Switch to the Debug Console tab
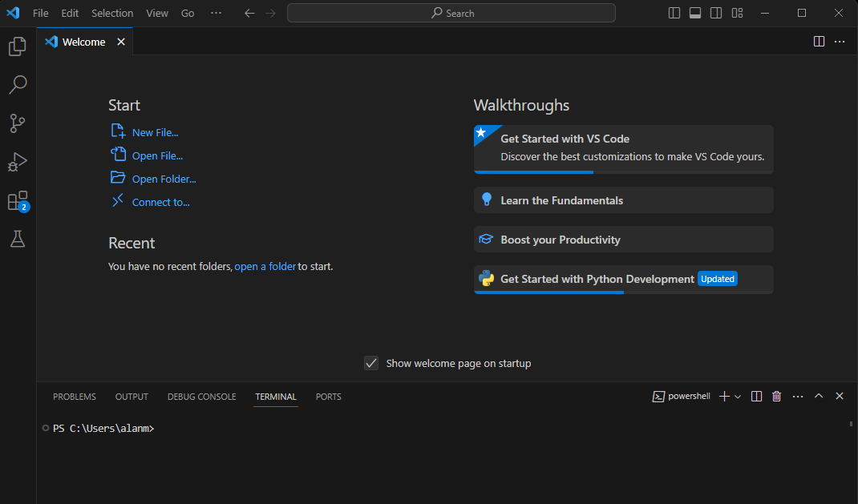The height and width of the screenshot is (504, 858). point(201,397)
